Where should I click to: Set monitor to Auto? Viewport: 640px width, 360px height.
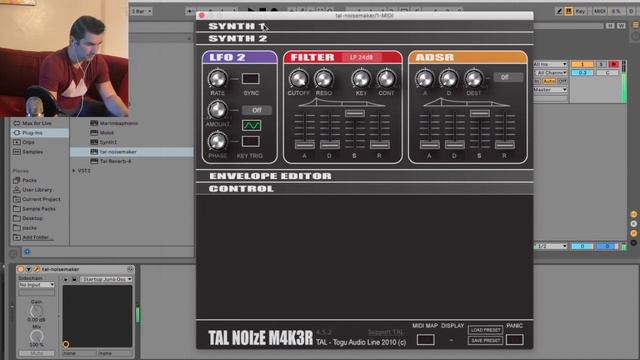click(x=549, y=81)
